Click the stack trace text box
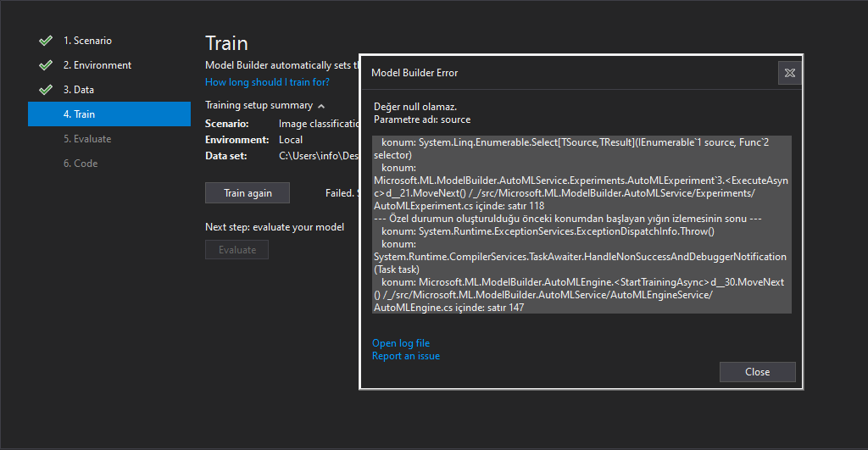Viewport: 868px width, 450px height. pyautogui.click(x=581, y=225)
